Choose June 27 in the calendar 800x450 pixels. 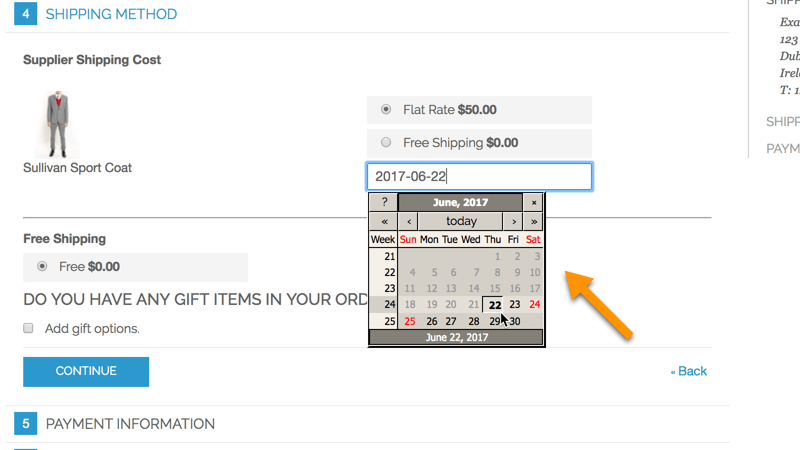(x=451, y=321)
